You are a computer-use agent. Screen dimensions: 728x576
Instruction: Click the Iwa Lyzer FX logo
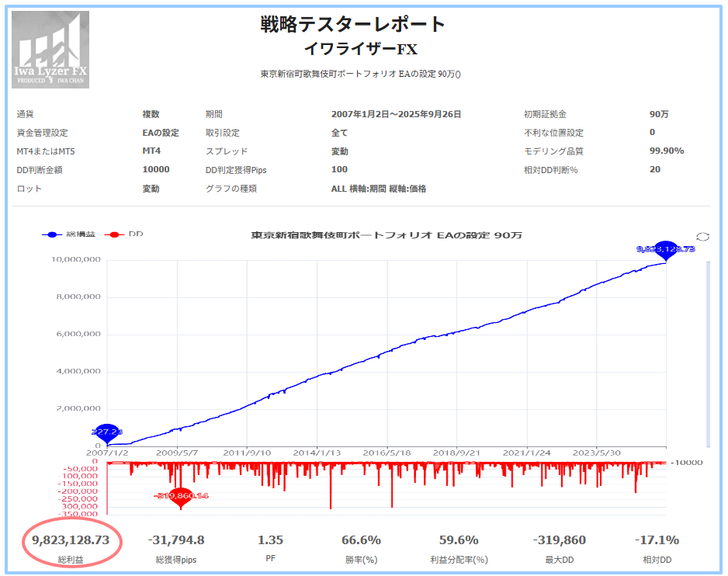tap(50, 50)
